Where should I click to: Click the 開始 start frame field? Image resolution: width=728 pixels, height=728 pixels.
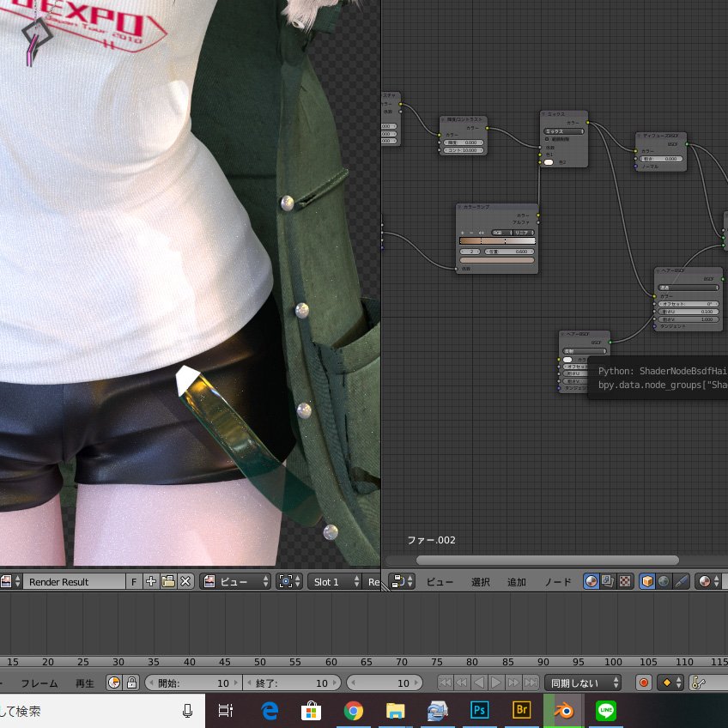[193, 682]
